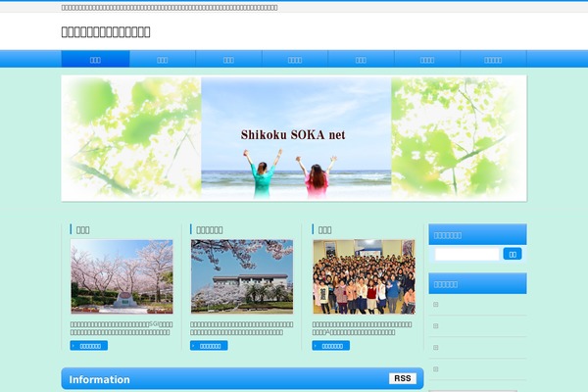Click the site title in the header

tap(106, 32)
